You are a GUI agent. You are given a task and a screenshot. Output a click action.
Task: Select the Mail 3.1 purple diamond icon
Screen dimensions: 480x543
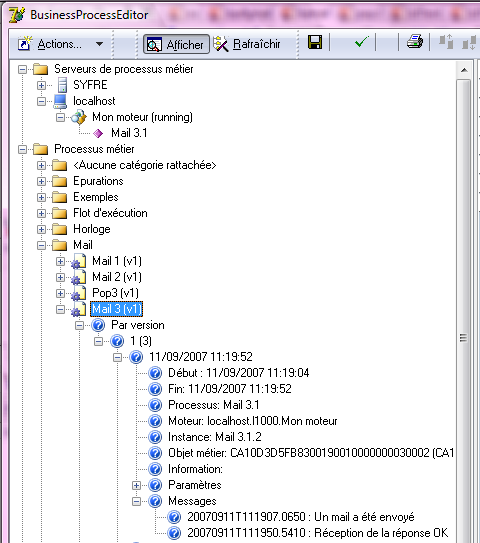coord(98,133)
